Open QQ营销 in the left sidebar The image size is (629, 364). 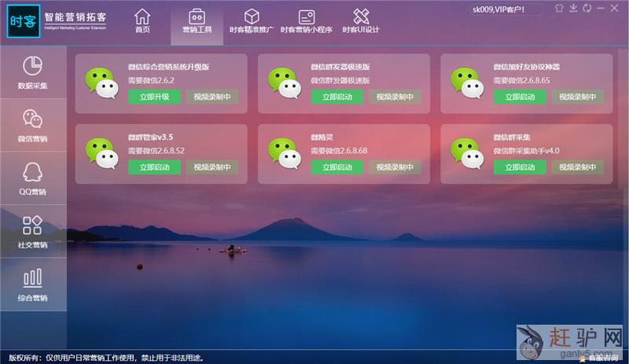(x=33, y=179)
